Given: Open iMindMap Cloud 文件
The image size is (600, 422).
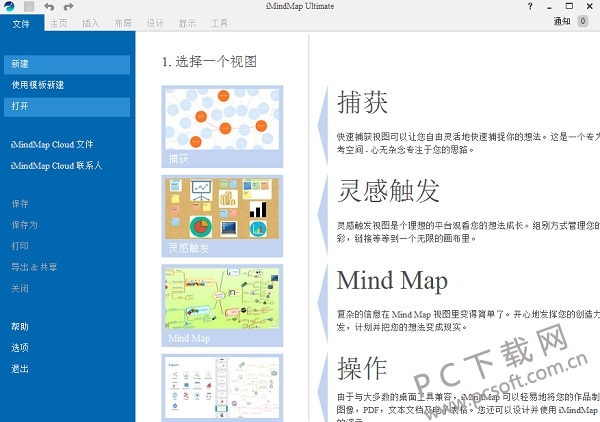Looking at the screenshot, I should click(52, 145).
